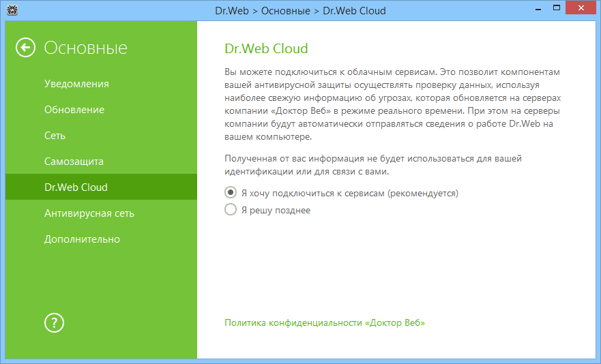Click the Dr.Web spider icon in title bar
601x364 pixels.
pos(11,10)
